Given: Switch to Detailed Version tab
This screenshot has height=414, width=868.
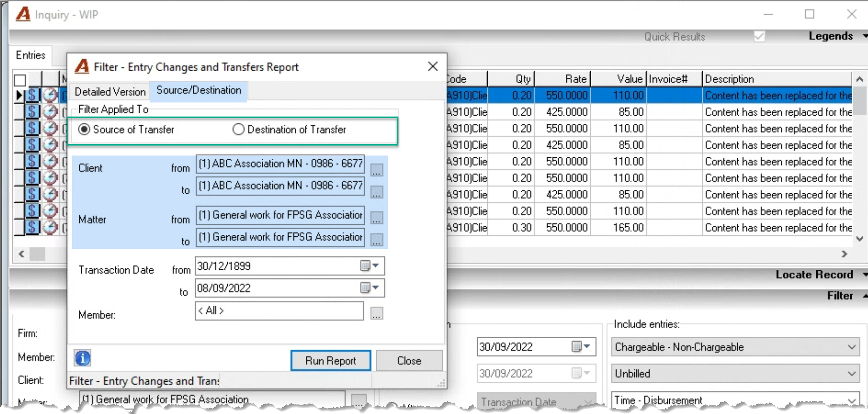Looking at the screenshot, I should click(x=110, y=92).
